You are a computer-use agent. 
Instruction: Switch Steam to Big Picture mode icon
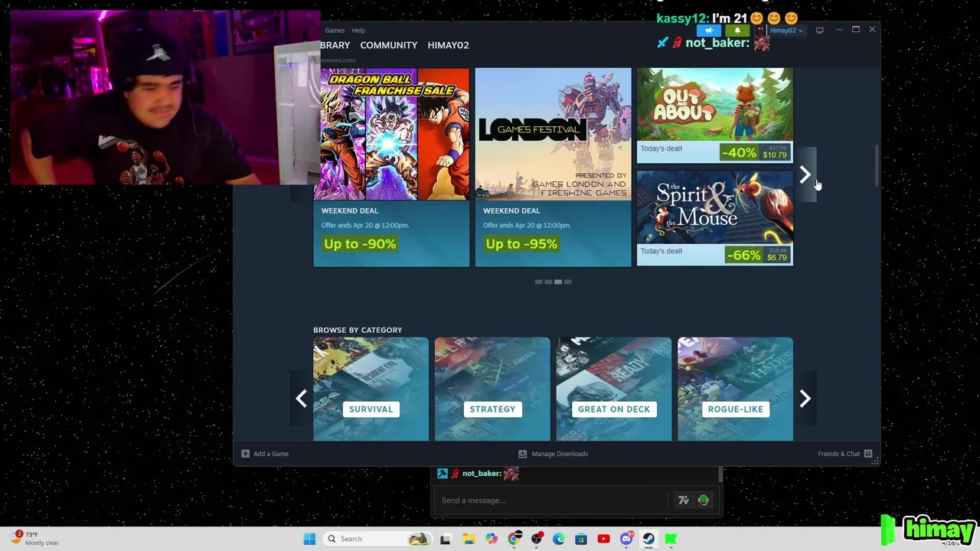pyautogui.click(x=819, y=31)
